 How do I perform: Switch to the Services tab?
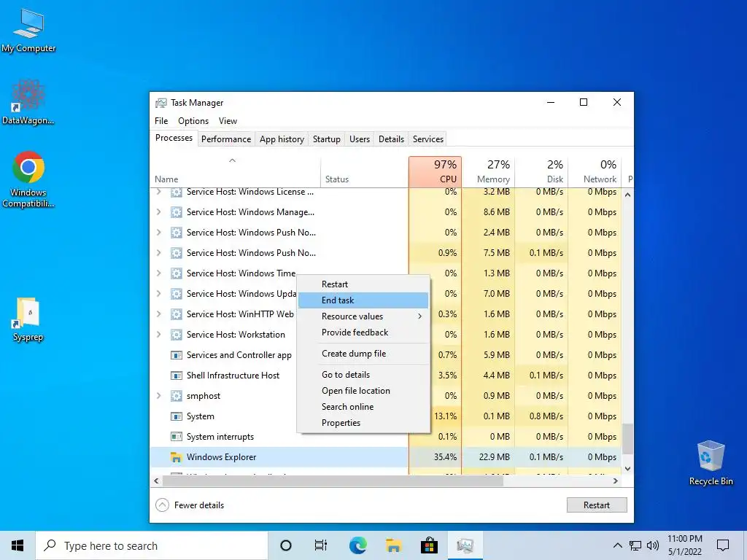(x=427, y=139)
